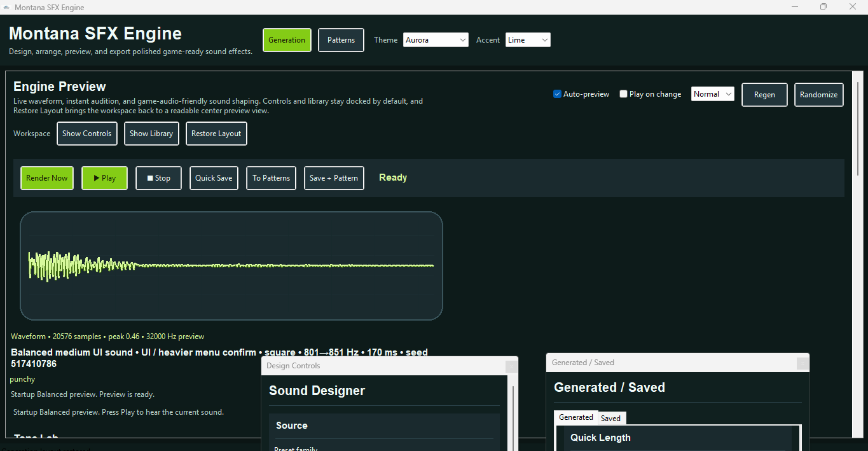868x451 pixels.
Task: Quick Save the current sound
Action: [214, 178]
